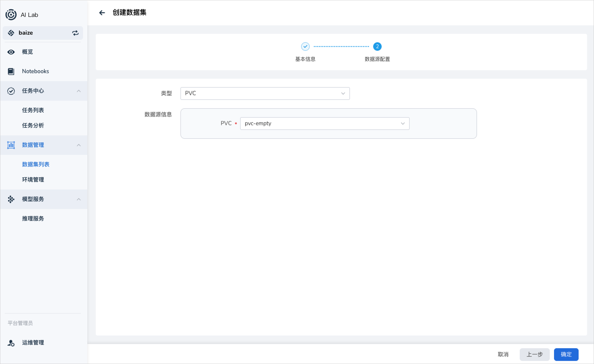Image resolution: width=594 pixels, height=364 pixels.
Task: Collapse the 任务中心 menu section
Action: pyautogui.click(x=79, y=91)
